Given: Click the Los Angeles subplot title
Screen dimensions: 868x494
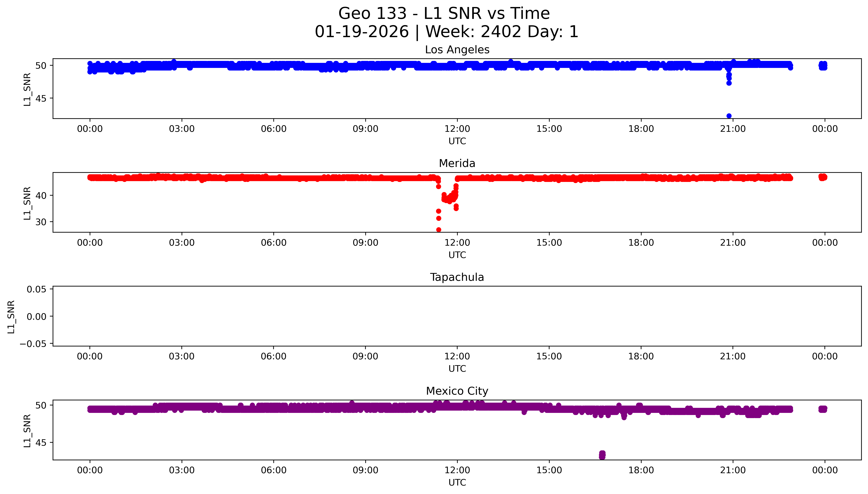Looking at the screenshot, I should tap(457, 50).
